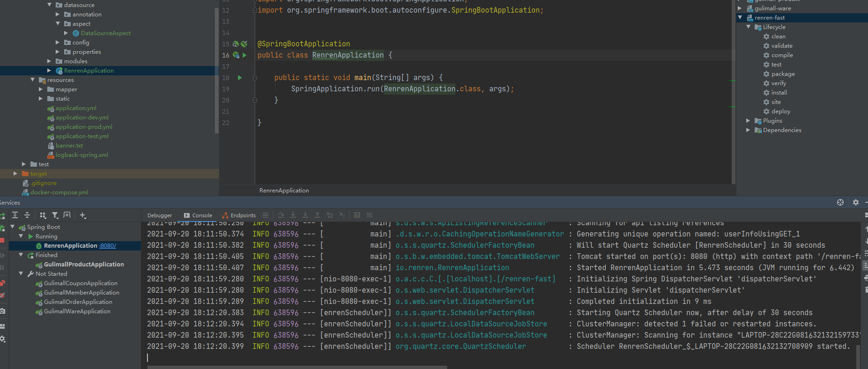
Task: Open application-prod.yml file
Action: coord(84,127)
